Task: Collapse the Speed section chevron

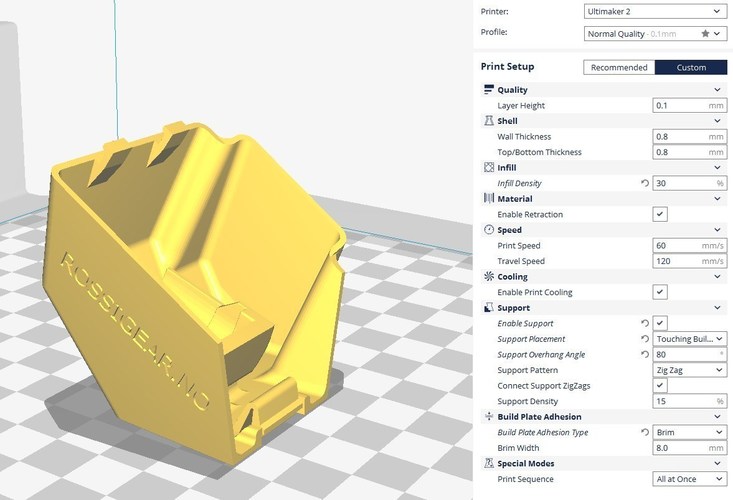Action: click(x=718, y=230)
